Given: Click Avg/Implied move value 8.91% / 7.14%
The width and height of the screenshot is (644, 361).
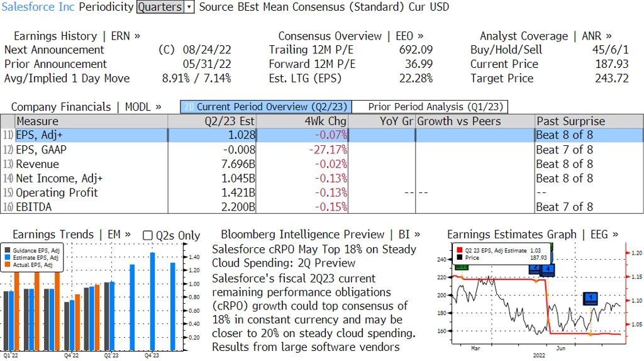Looking at the screenshot, I should pos(196,79).
